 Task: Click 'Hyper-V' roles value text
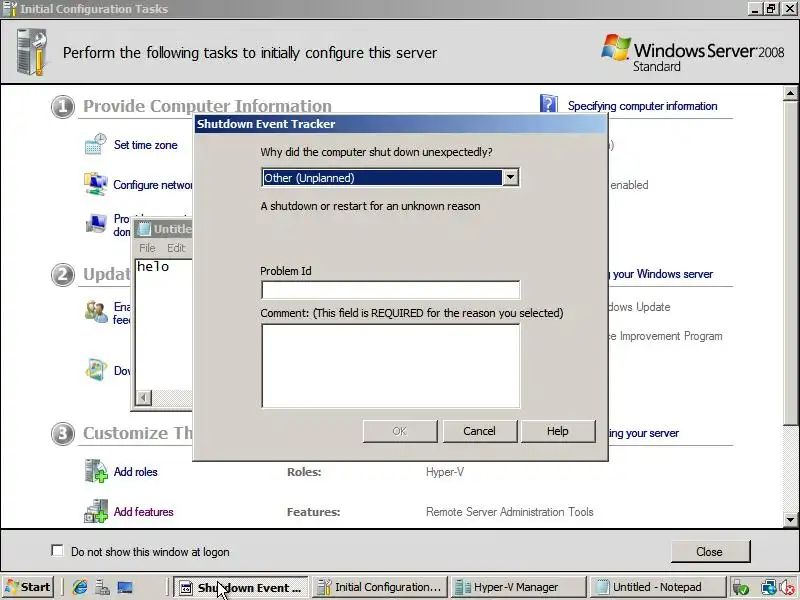point(445,472)
